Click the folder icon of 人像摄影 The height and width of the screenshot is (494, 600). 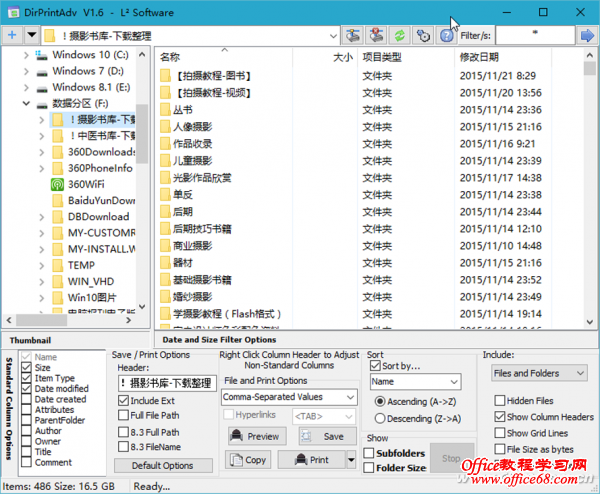click(165, 127)
